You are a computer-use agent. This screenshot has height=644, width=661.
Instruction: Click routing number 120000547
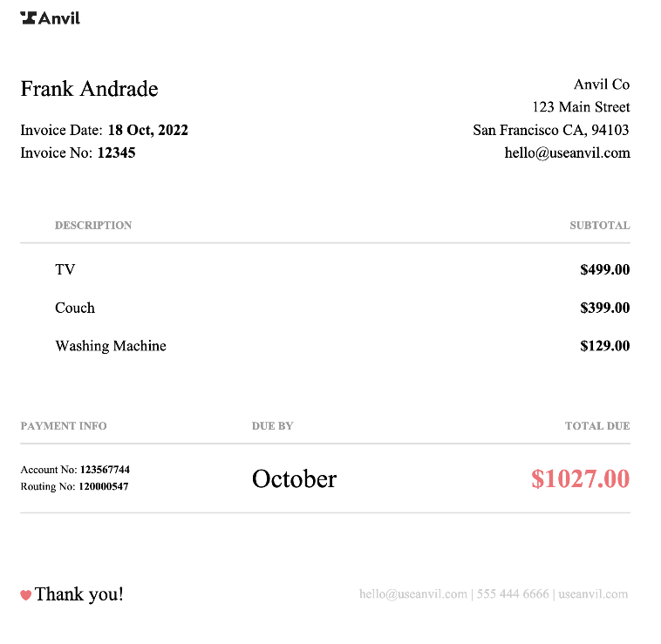104,486
